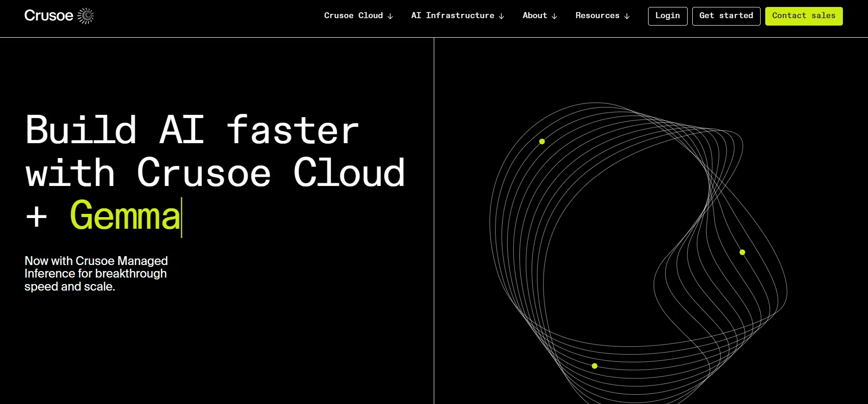Open the Resources navigation menu
This screenshot has height=404, width=868.
tap(597, 16)
